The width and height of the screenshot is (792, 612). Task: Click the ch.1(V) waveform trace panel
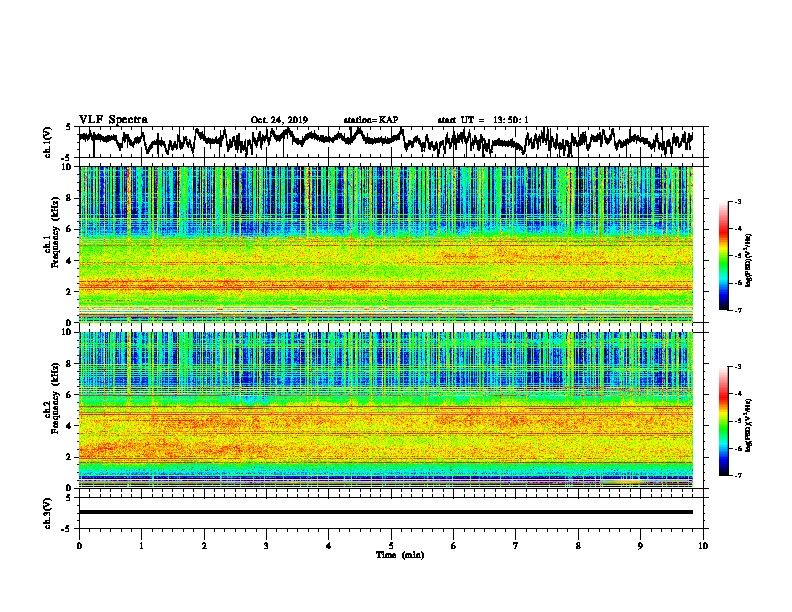(393, 142)
